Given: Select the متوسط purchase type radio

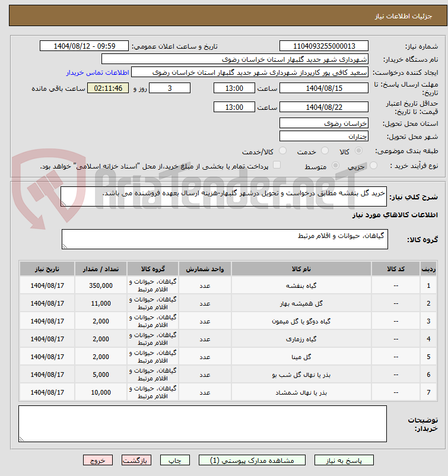Looking at the screenshot, I should [335, 166].
